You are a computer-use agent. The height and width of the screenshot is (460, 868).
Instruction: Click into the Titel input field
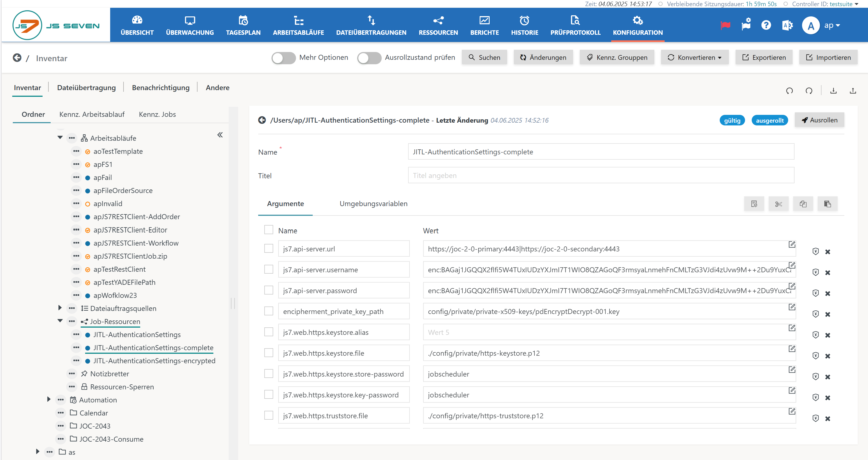coord(601,175)
